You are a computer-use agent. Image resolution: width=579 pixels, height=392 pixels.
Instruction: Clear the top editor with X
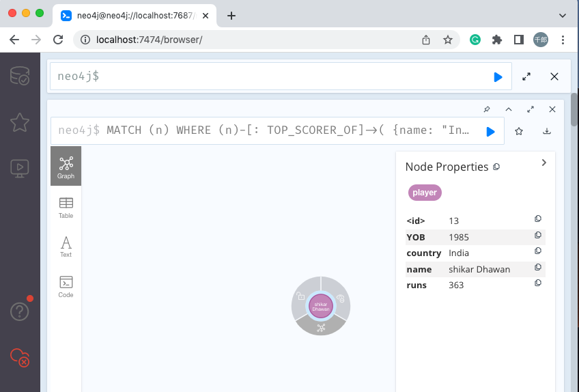(554, 76)
